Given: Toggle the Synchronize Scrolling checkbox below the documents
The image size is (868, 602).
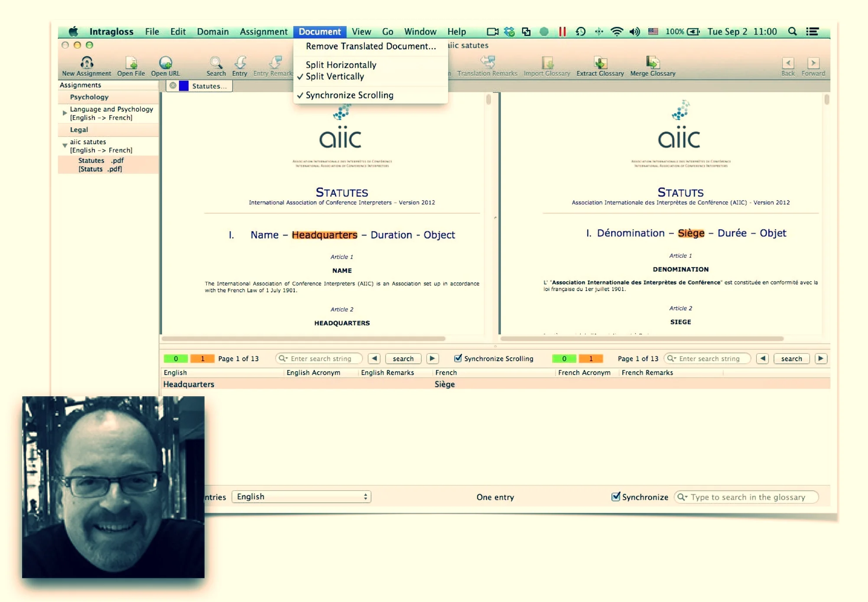Looking at the screenshot, I should pos(458,358).
